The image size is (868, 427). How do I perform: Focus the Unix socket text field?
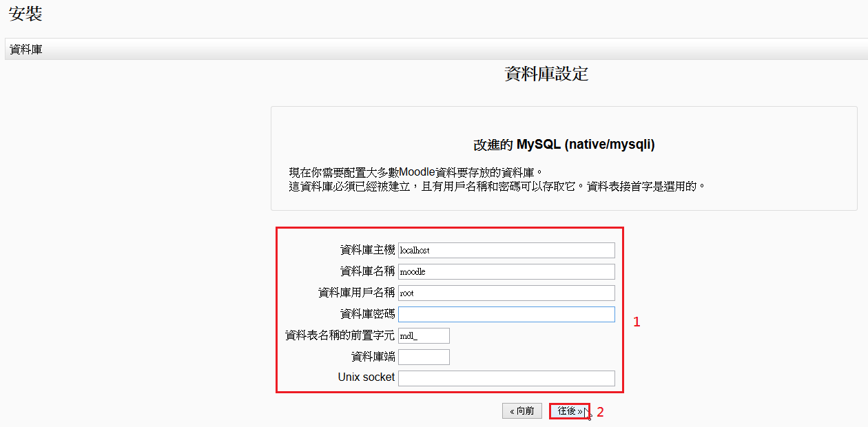click(506, 378)
